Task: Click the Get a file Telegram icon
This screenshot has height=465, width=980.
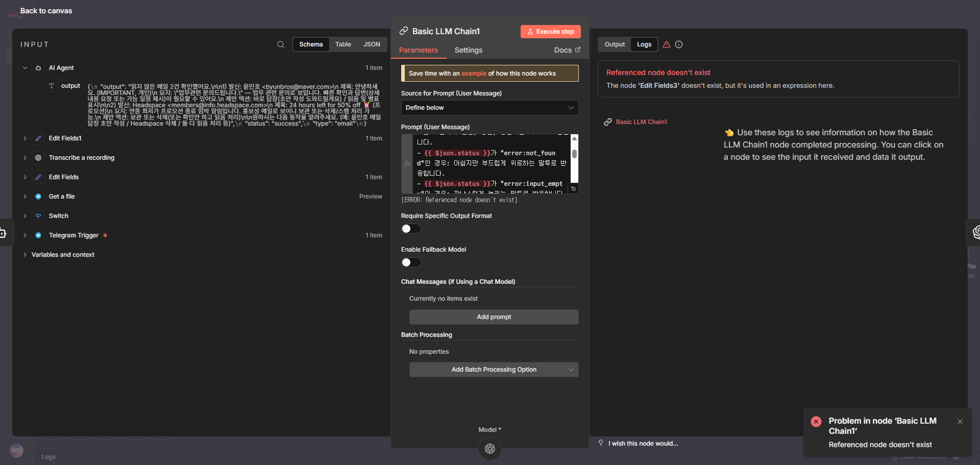Action: 38,197
